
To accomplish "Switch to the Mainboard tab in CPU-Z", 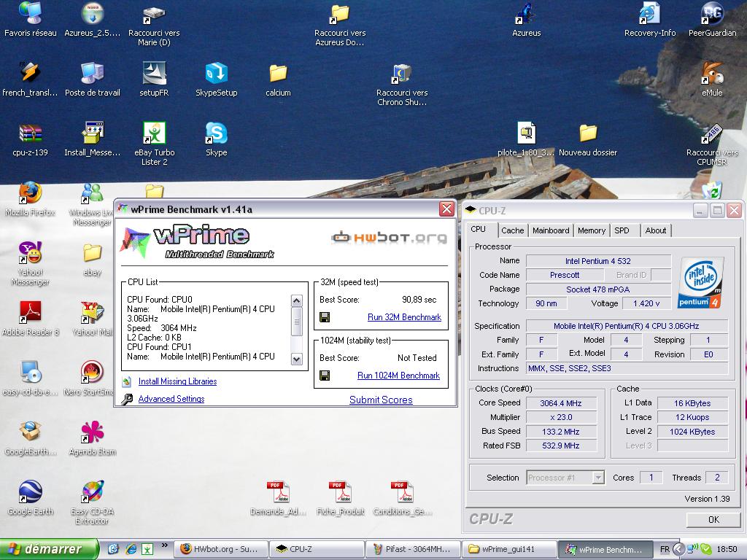I will pos(551,230).
